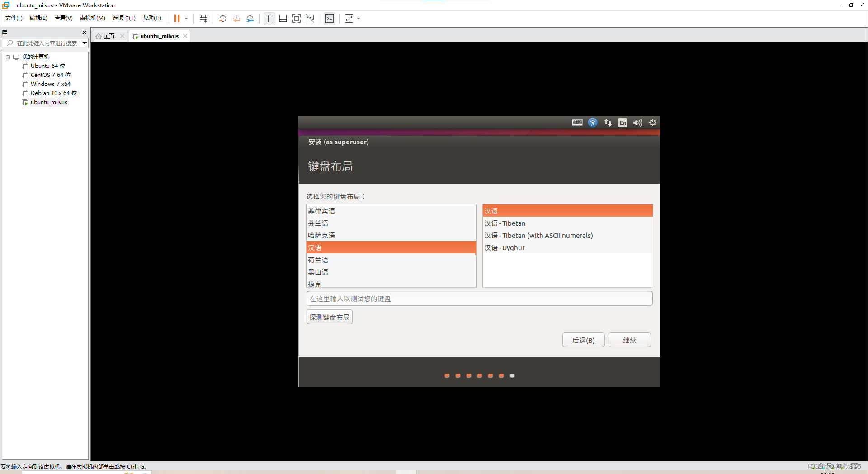868x474 pixels.
Task: Close the 主页 tab
Action: pos(122,36)
